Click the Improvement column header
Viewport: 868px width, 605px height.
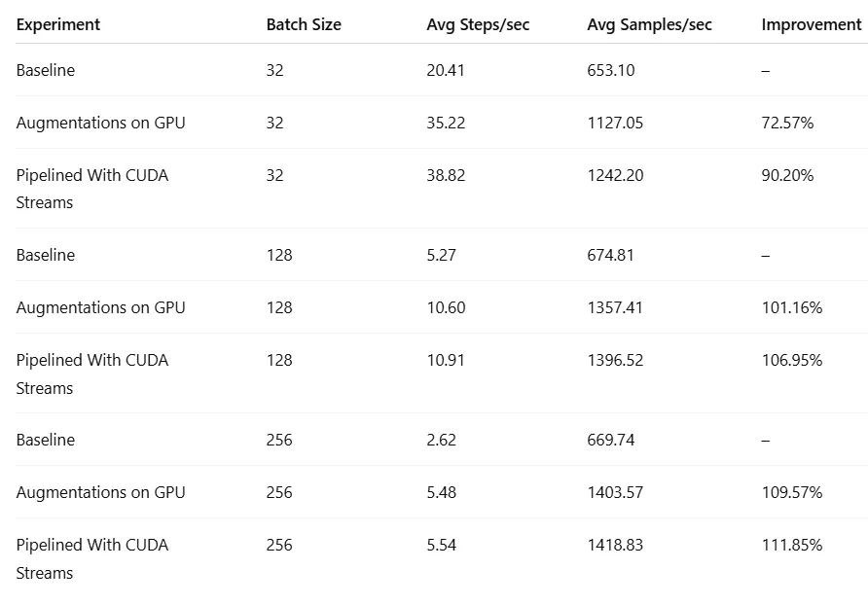point(811,24)
